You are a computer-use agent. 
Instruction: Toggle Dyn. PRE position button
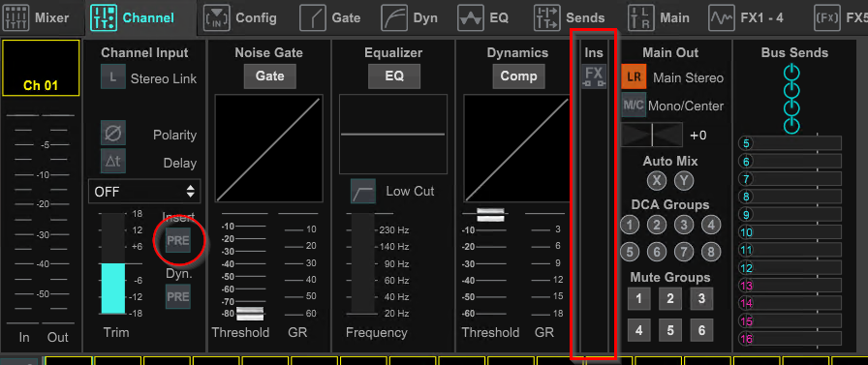pyautogui.click(x=178, y=297)
